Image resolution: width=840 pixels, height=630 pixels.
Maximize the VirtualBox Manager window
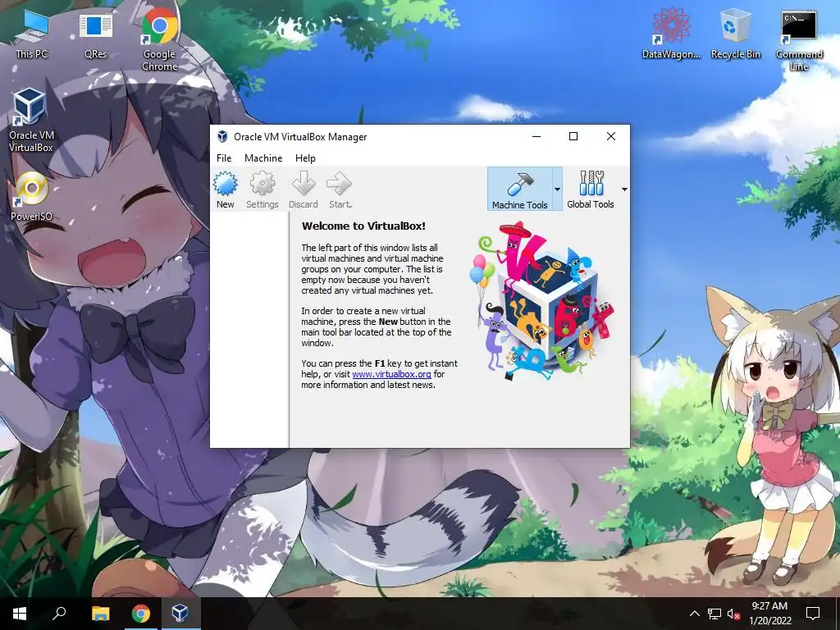coord(573,136)
